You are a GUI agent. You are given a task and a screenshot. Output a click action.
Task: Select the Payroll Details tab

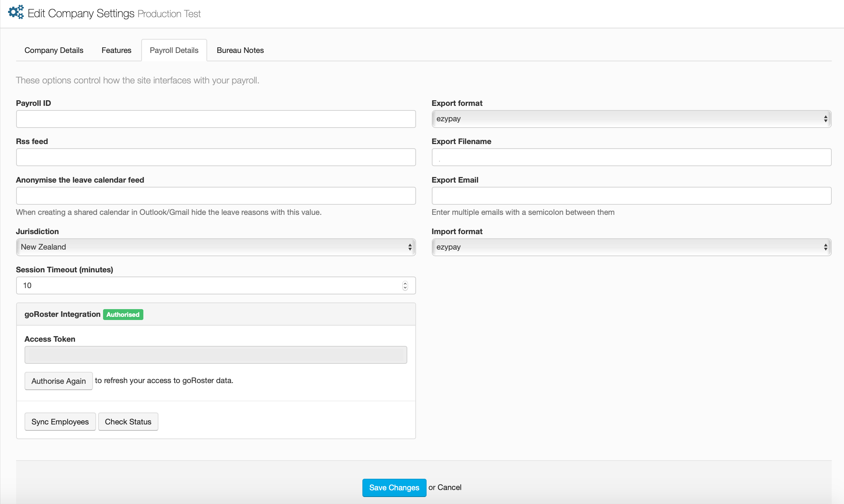point(174,50)
